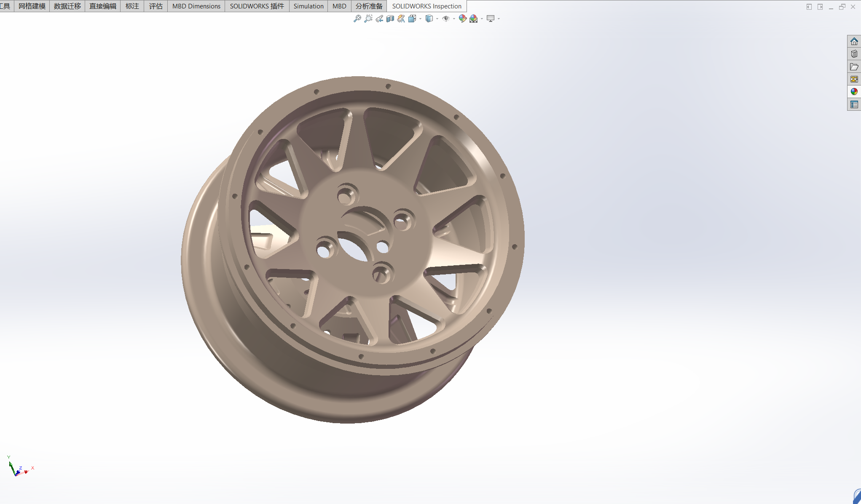This screenshot has width=861, height=504.
Task: Click the expand panel right arrow button
Action: 820,7
